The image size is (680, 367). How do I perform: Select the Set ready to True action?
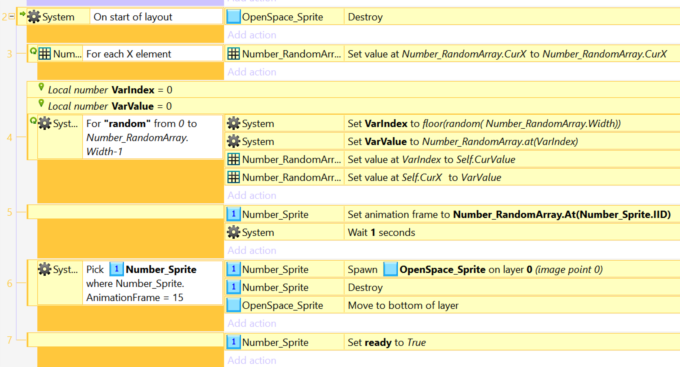coord(512,342)
